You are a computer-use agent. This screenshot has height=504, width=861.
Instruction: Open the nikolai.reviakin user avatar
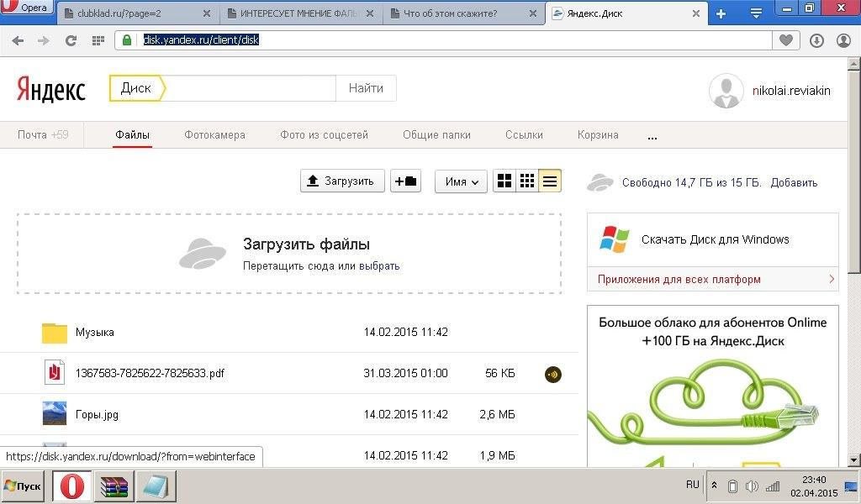(x=726, y=91)
